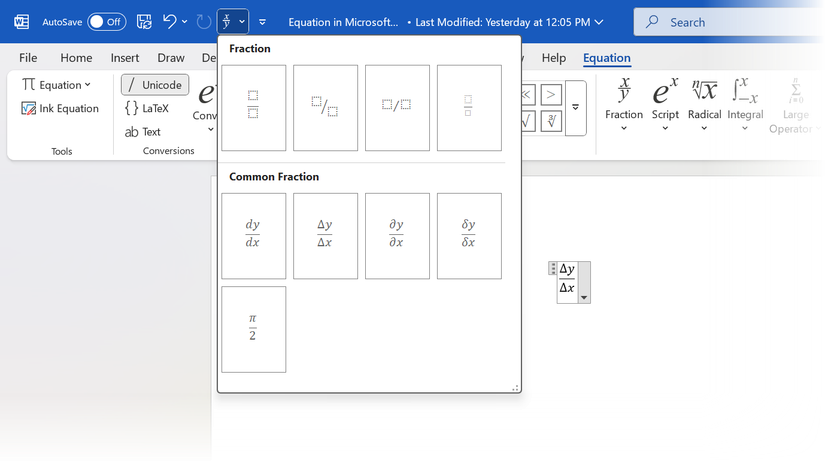Choose the Small Fraction template
This screenshot has width=825, height=462.
click(469, 108)
